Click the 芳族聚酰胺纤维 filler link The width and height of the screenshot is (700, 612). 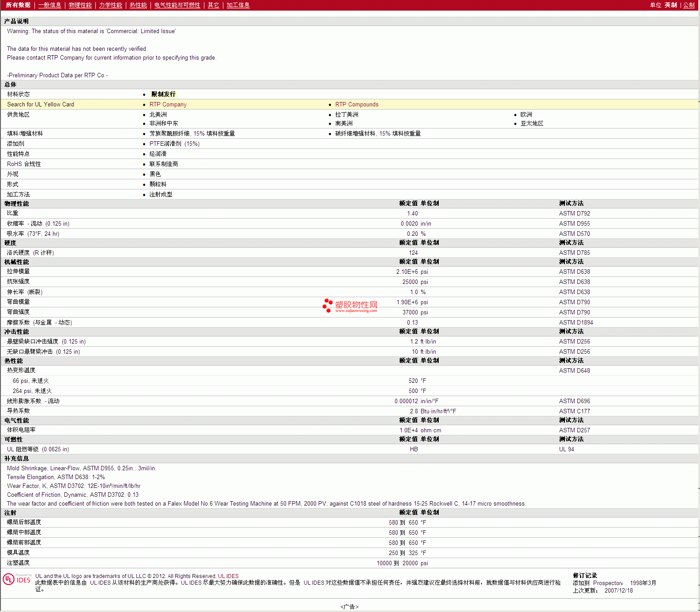click(x=192, y=134)
